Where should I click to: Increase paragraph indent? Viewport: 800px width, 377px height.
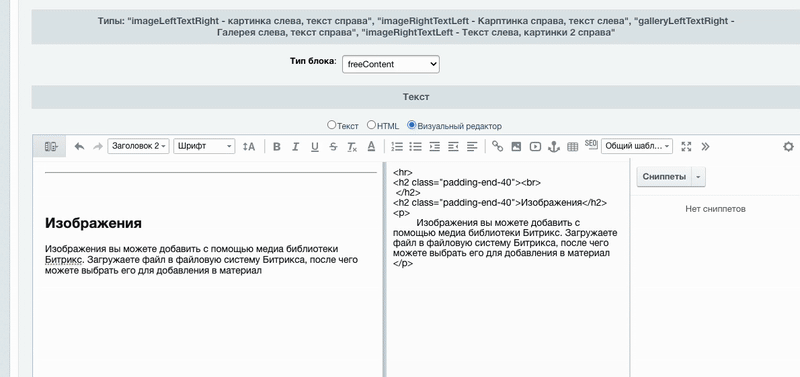point(434,146)
